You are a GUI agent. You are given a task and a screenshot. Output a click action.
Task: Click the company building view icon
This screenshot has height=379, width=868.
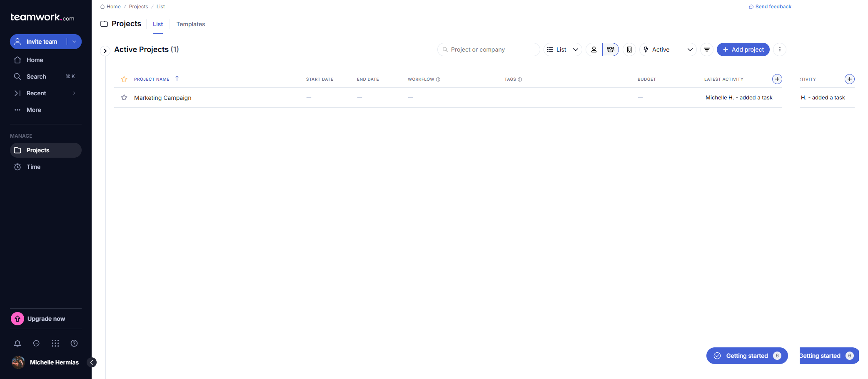(x=629, y=50)
